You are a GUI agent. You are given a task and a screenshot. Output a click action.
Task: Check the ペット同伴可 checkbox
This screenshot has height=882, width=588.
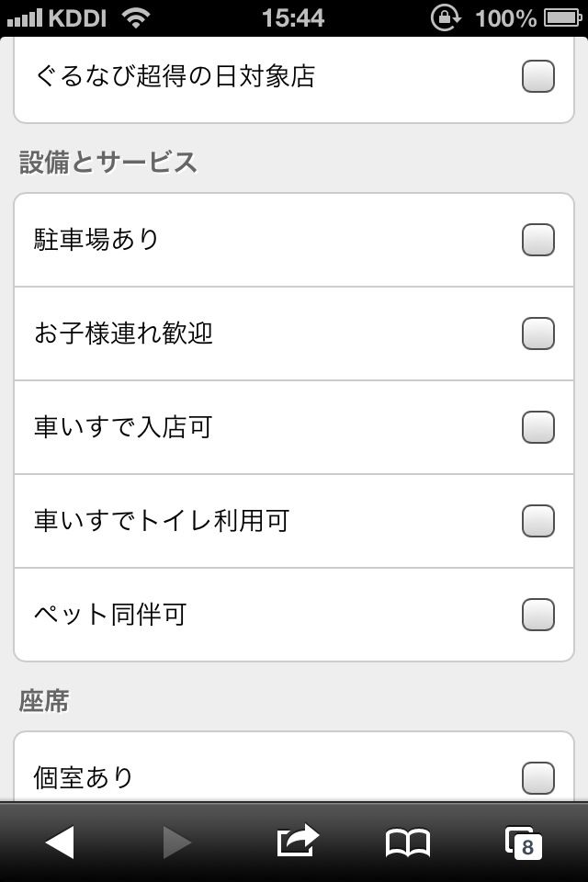point(538,615)
